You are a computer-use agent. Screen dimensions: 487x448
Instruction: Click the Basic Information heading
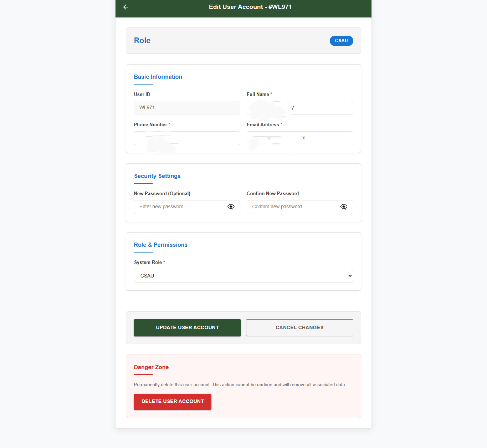pyautogui.click(x=158, y=77)
